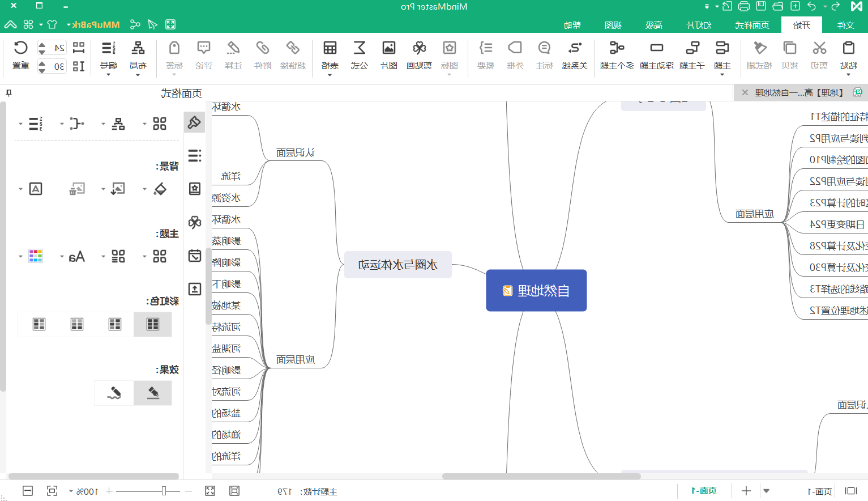Screen dimensions: 868x501
Task: Select the highlighted first rainbow color option
Action: click(153, 324)
